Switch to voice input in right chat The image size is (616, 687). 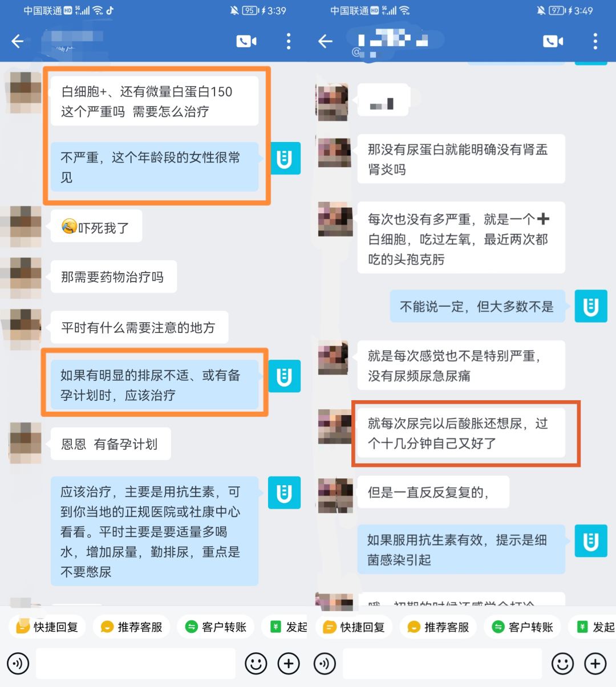325,664
